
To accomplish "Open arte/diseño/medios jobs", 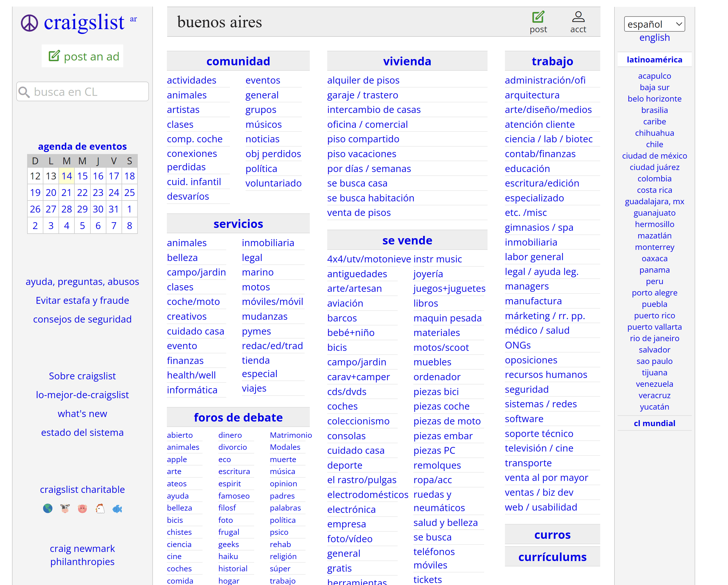I will coord(548,109).
